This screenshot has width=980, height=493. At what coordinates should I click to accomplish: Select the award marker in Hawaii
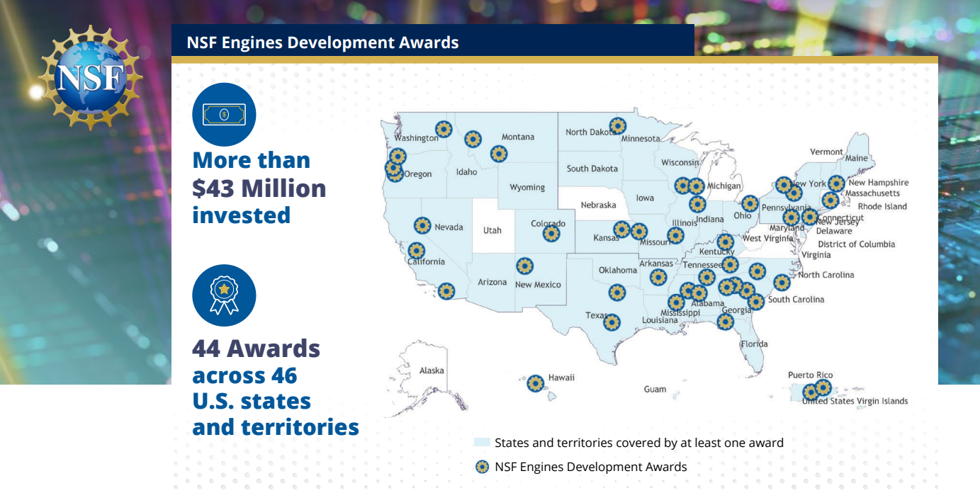point(536,383)
